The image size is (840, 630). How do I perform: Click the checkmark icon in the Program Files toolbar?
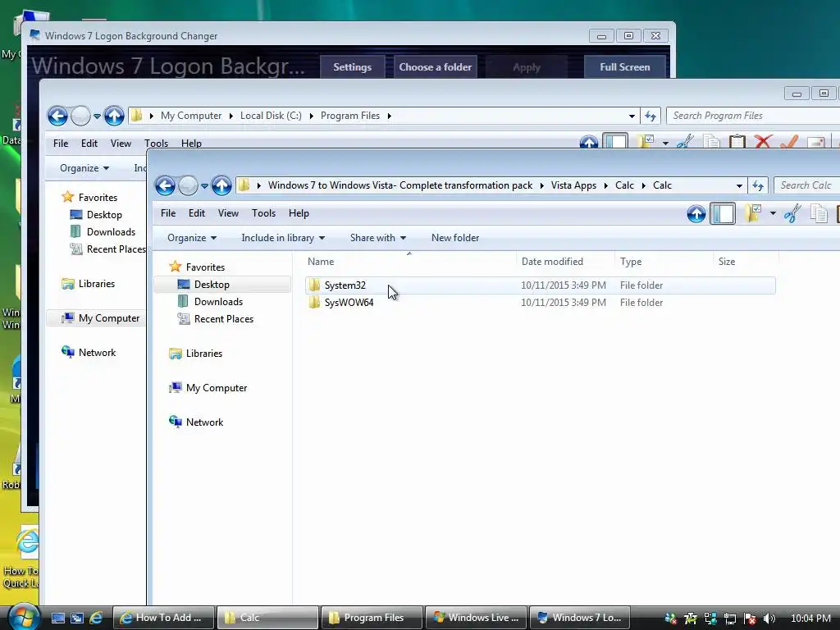point(789,142)
